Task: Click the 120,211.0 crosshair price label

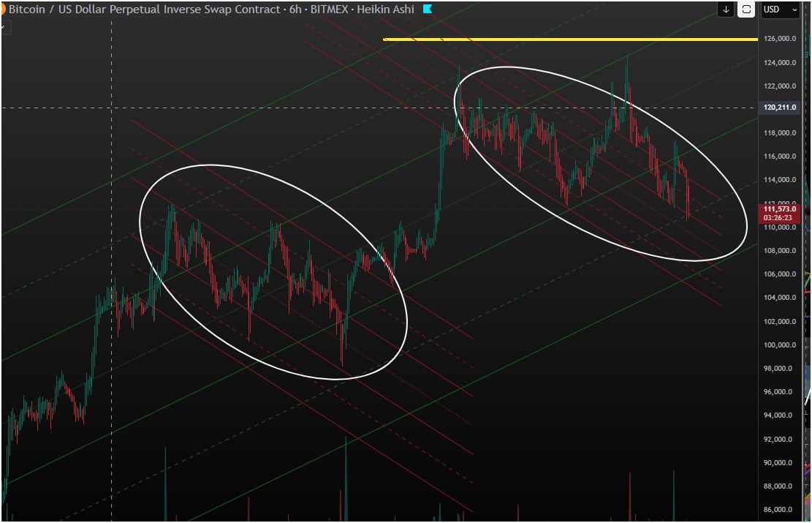Action: pos(779,108)
